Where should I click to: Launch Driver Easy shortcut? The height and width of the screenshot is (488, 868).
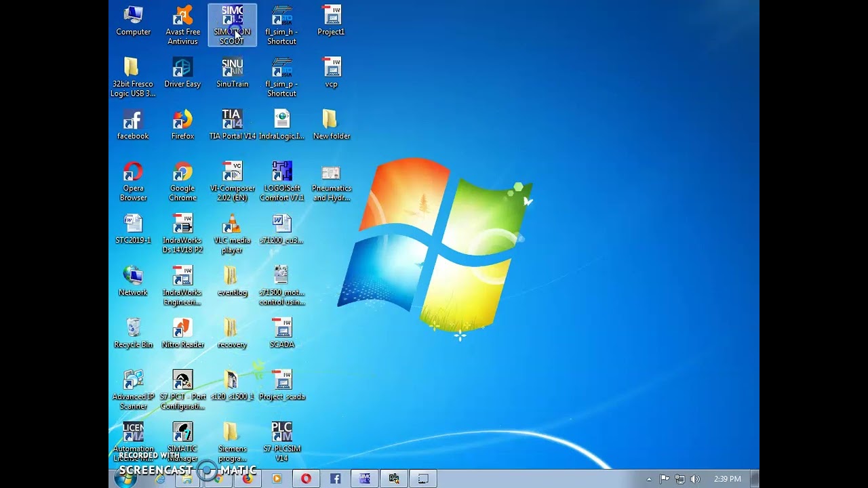tap(182, 73)
